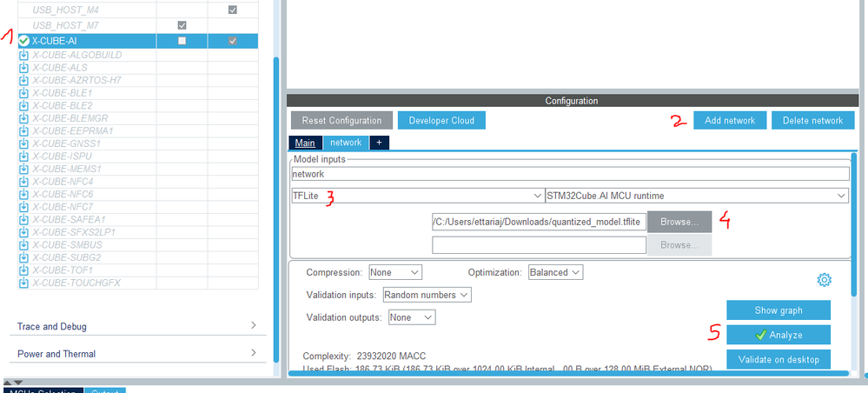Screen dimensions: 868x393
Task: Expand Trace and Debug category
Action: pyautogui.click(x=138, y=326)
